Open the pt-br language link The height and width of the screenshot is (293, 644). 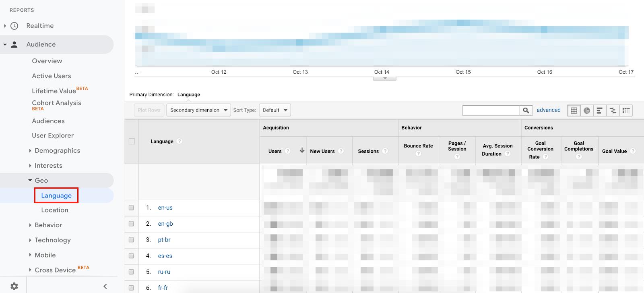(x=164, y=240)
